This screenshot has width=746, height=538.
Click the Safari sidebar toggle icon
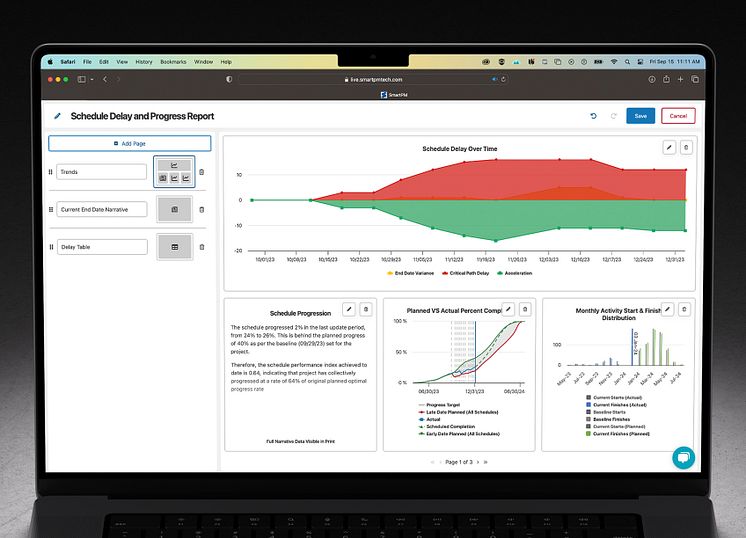pos(82,79)
